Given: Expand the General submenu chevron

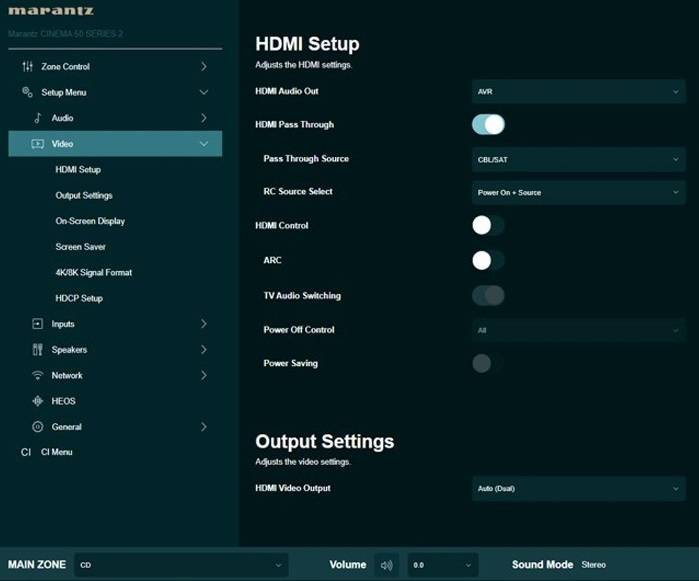Looking at the screenshot, I should click(204, 427).
